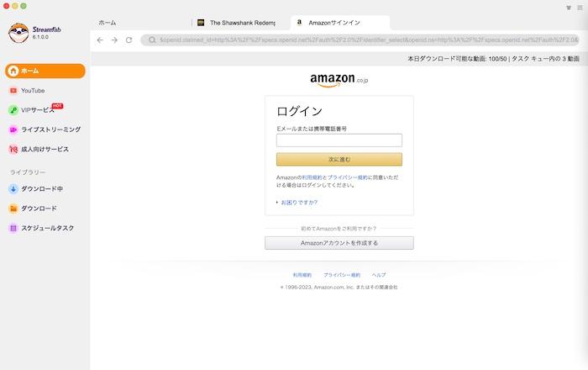
Task: Open the プライバシー規約 link in the login box
Action: pyautogui.click(x=347, y=177)
